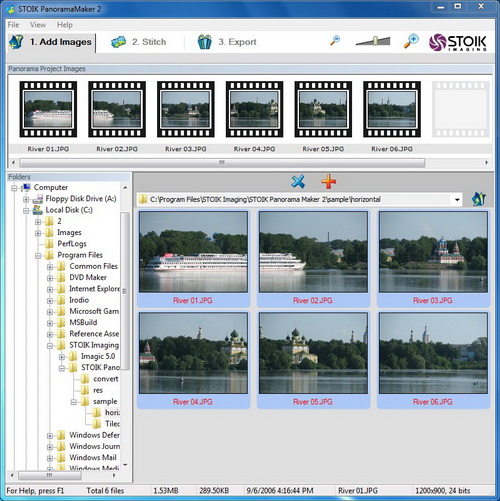Click the Computer icon in folder tree
Image resolution: width=500 pixels, height=501 pixels.
tap(26, 187)
